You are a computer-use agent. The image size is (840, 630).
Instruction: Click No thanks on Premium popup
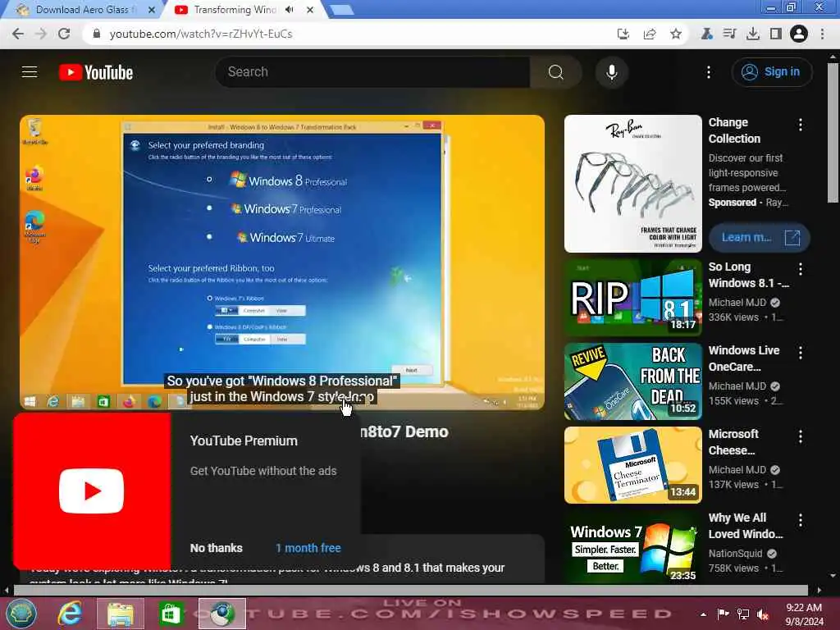[x=216, y=548]
